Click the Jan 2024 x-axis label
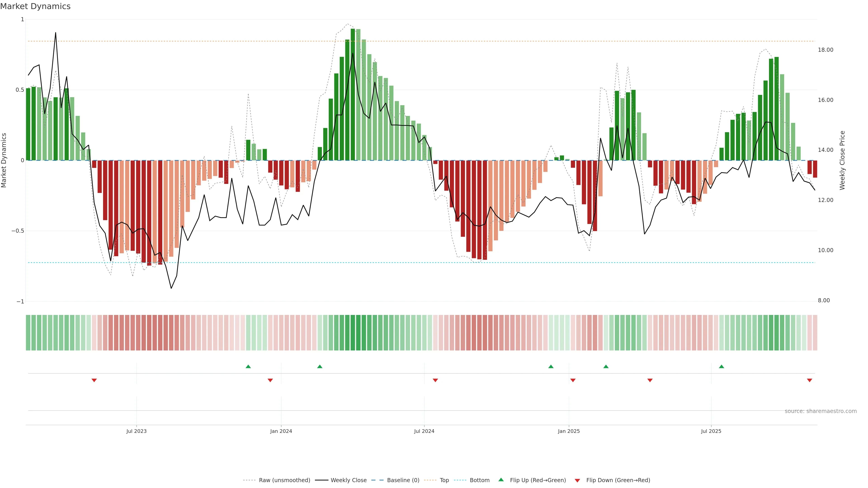The height and width of the screenshot is (488, 868). (281, 431)
